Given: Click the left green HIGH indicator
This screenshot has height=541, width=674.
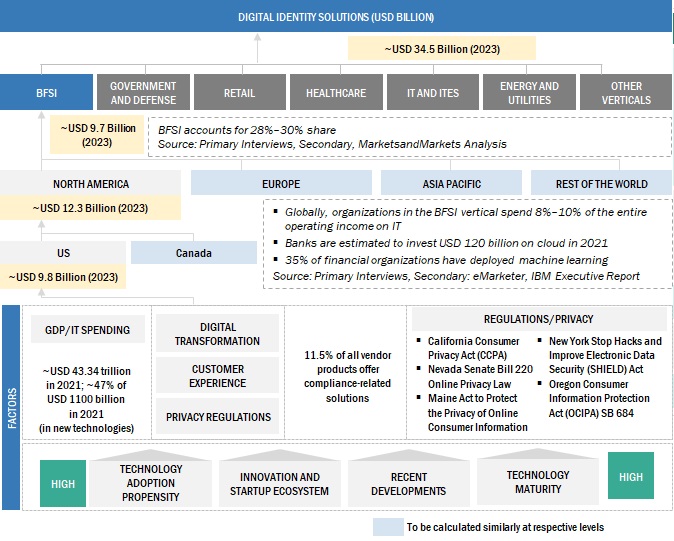Looking at the screenshot, I should pyautogui.click(x=63, y=483).
